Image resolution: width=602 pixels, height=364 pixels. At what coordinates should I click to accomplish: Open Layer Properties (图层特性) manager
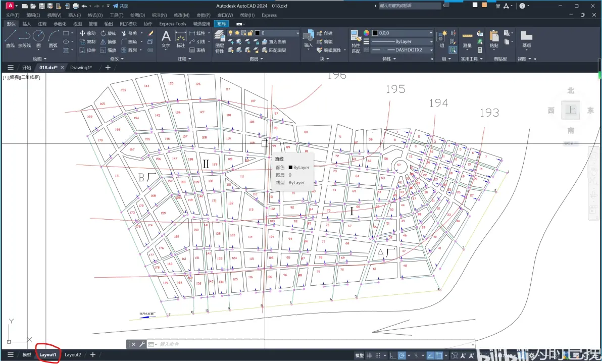219,41
